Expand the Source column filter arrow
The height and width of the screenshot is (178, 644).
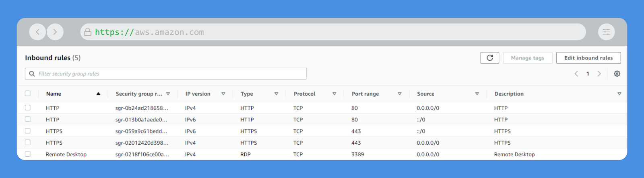point(477,94)
